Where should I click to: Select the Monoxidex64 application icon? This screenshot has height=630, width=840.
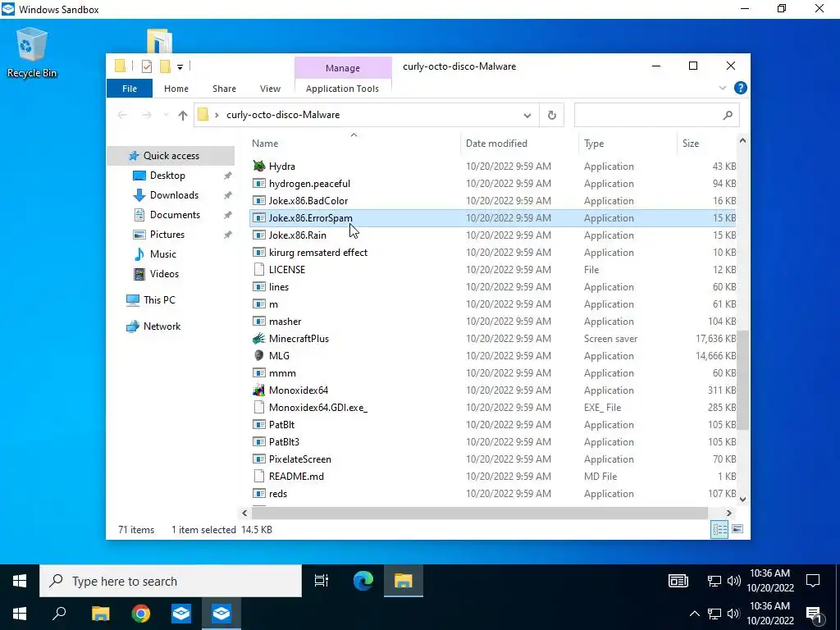pos(259,390)
